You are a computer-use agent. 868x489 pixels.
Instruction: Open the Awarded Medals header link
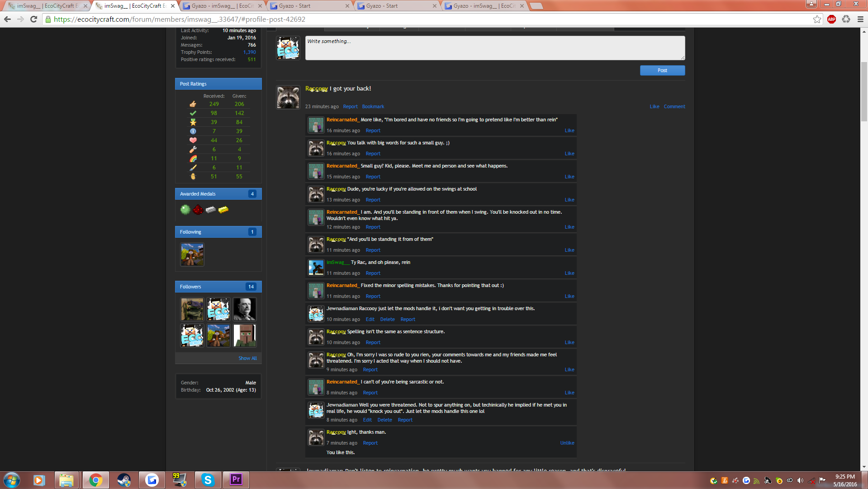(x=198, y=194)
